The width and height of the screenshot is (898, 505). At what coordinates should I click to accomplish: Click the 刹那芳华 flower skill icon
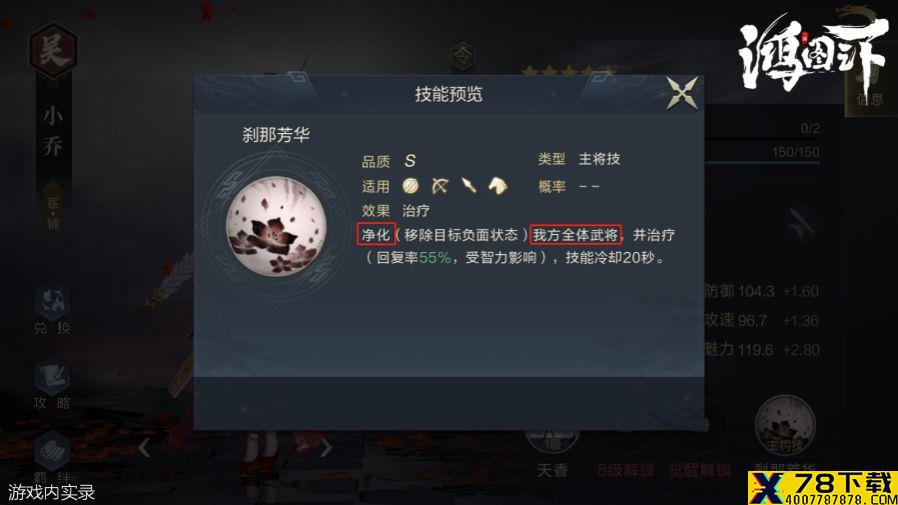(277, 226)
